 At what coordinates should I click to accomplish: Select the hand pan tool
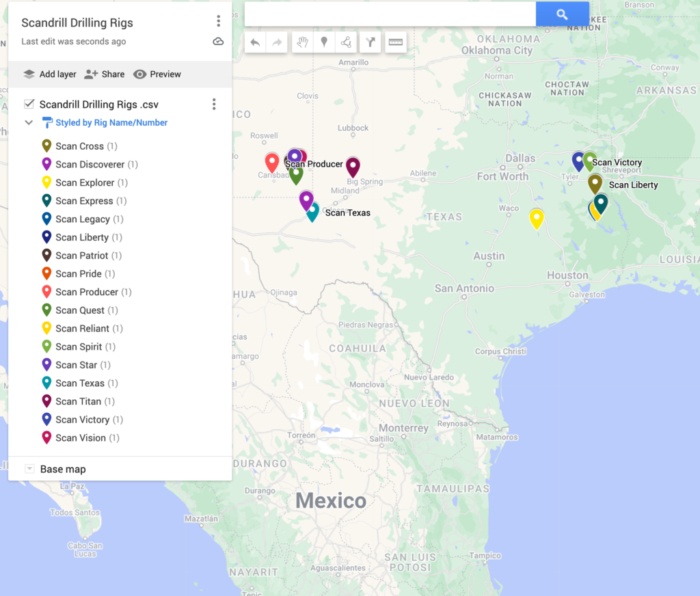tap(303, 42)
